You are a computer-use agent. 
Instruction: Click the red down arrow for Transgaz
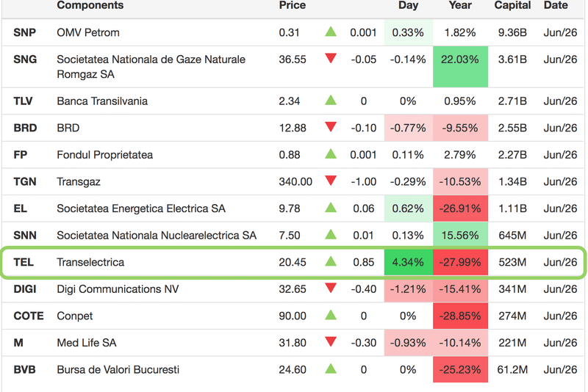[331, 181]
